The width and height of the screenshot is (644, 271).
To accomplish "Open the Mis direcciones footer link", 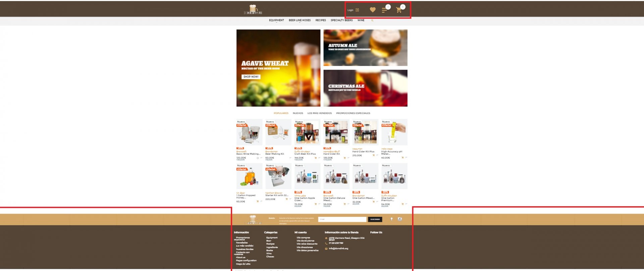I will point(305,247).
